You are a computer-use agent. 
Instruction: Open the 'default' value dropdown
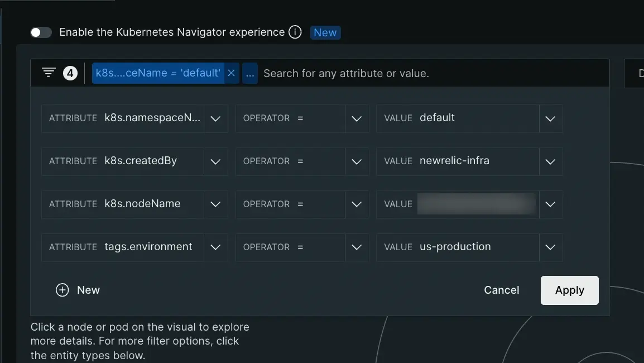coord(550,118)
